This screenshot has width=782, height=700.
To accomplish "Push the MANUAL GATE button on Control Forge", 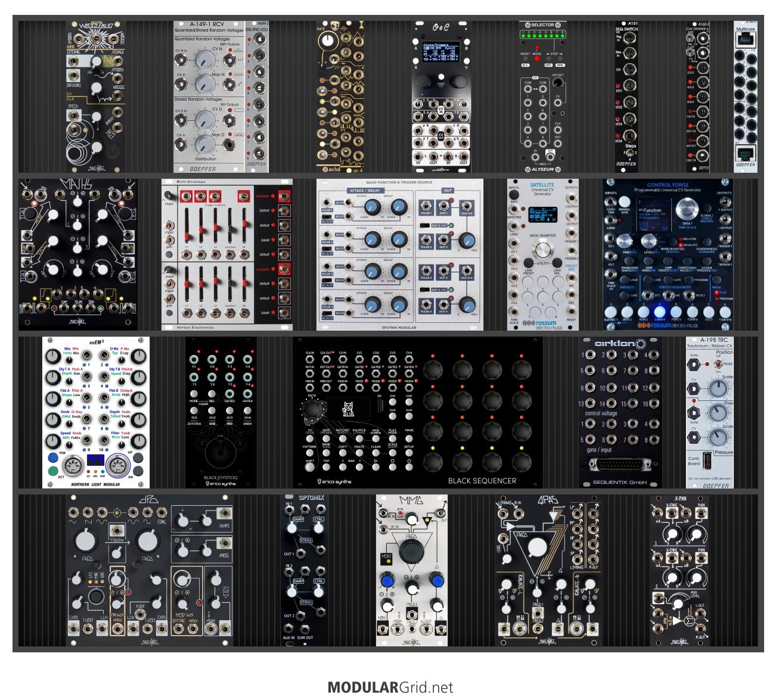I will pyautogui.click(x=624, y=203).
